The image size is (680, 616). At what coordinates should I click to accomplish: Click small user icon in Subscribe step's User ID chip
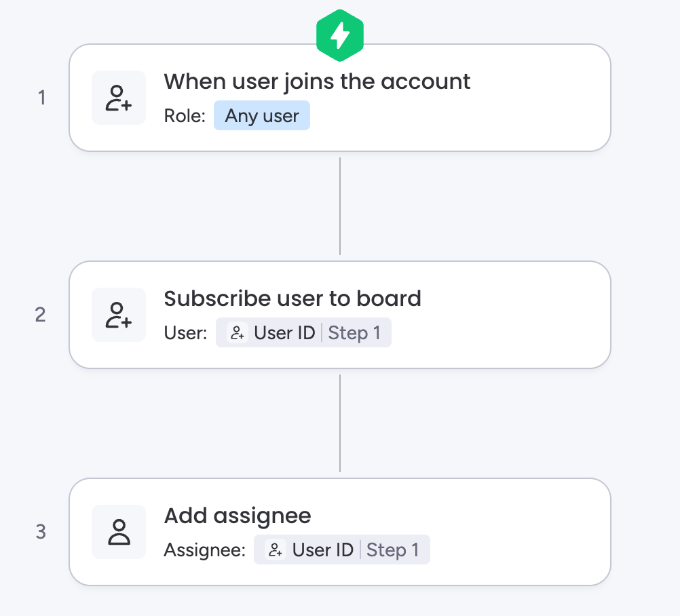(x=237, y=333)
